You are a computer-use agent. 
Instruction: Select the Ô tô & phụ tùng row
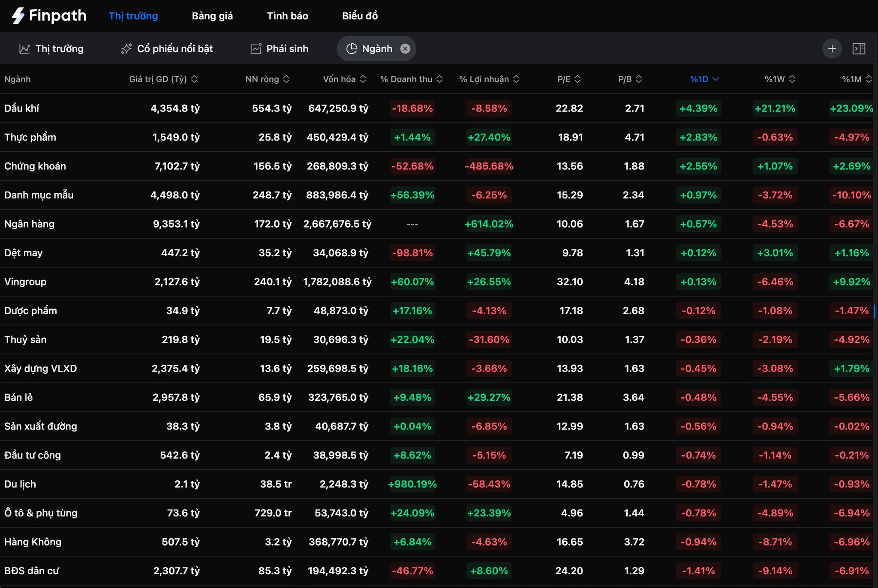coord(436,513)
